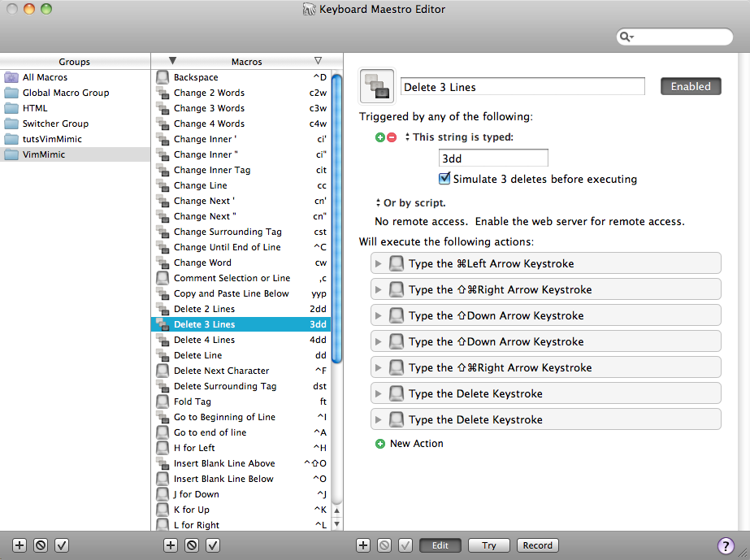Click the enable group checkmark button under Groups

pyautogui.click(x=62, y=545)
